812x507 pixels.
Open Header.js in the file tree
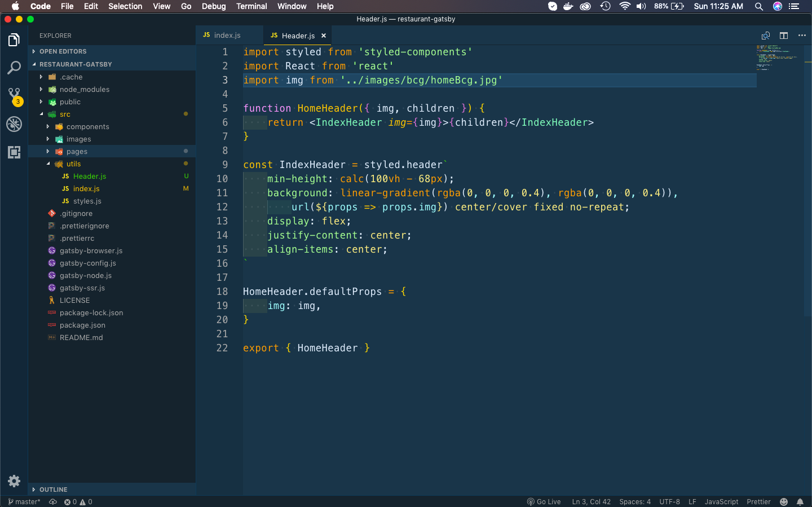(112, 177)
